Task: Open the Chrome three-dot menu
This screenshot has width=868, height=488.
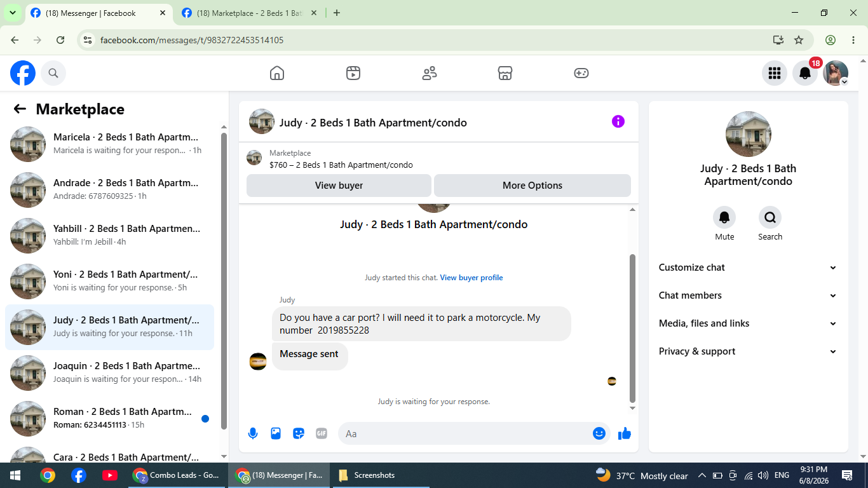Action: [x=853, y=40]
